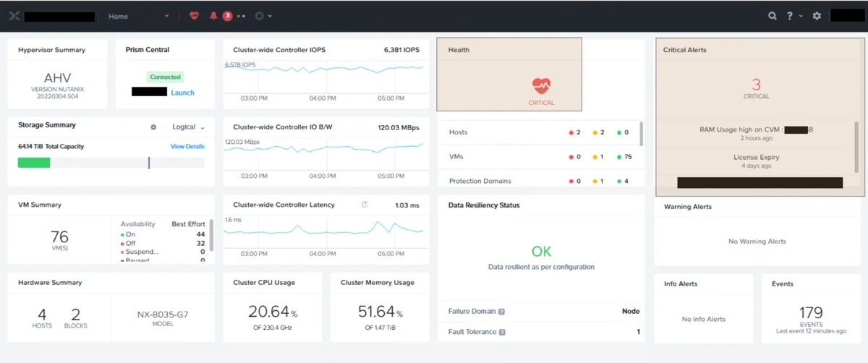Click the Data Resiliency OK status
The image size is (868, 363).
click(x=541, y=252)
